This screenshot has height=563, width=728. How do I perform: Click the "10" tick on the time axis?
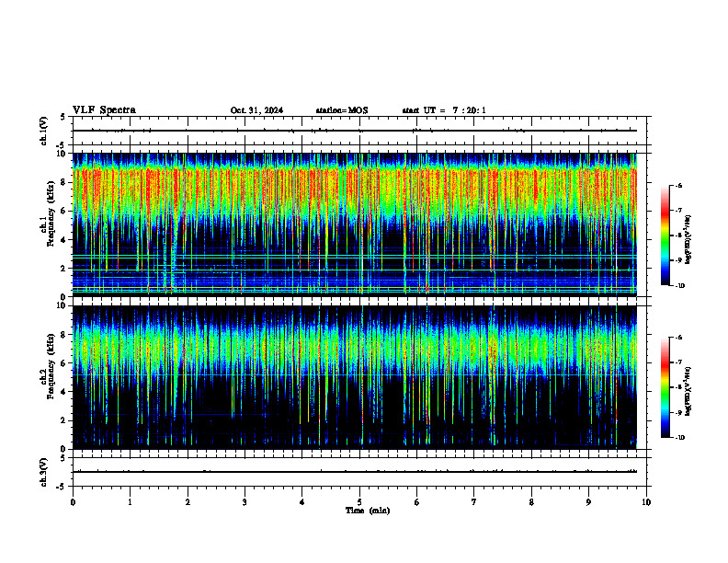point(646,502)
